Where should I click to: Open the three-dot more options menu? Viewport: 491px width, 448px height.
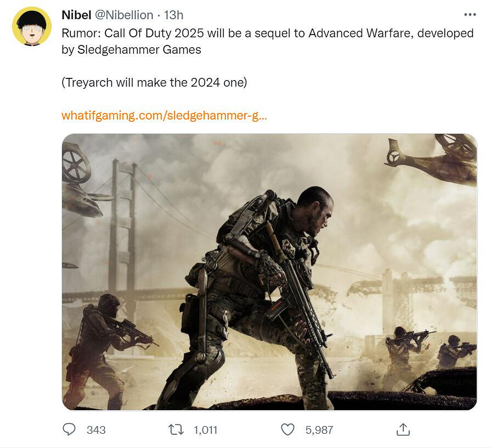point(470,15)
